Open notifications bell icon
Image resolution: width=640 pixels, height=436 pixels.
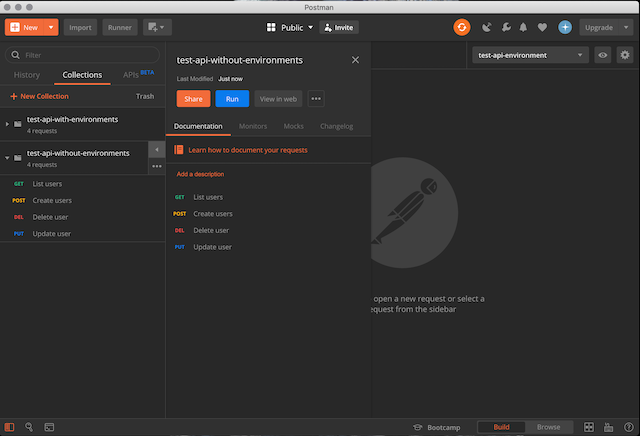[523, 27]
